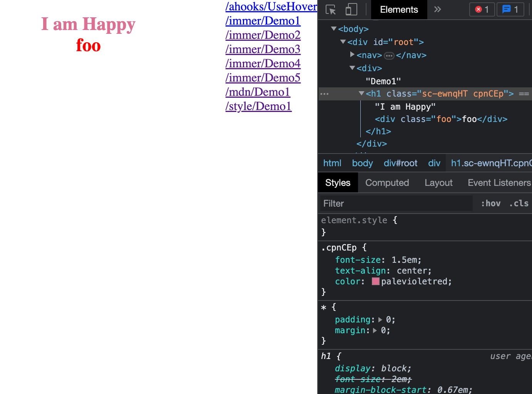This screenshot has height=394, width=532.
Task: Toggle the :hov element state panel
Action: point(491,204)
